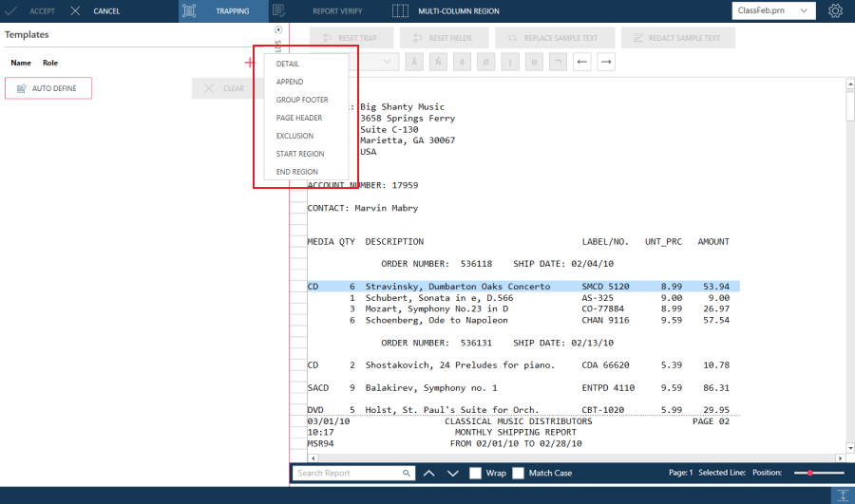The width and height of the screenshot is (855, 504).
Task: Toggle the Match Case checkbox
Action: [x=519, y=473]
